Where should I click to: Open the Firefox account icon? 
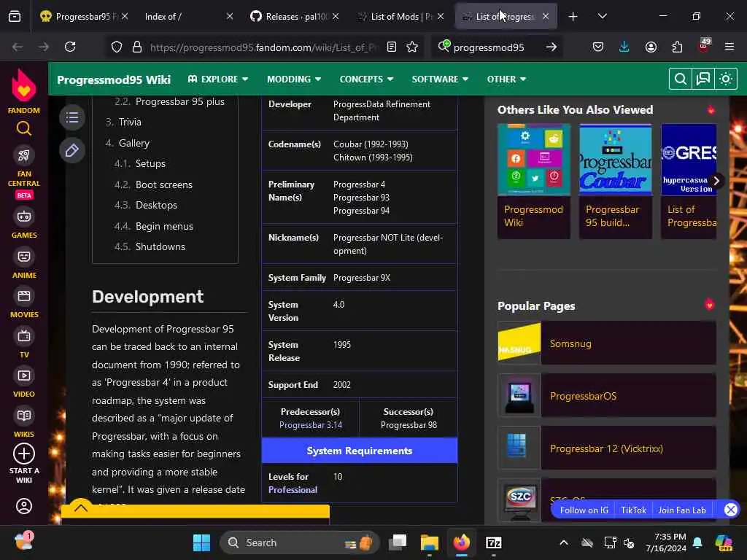click(651, 47)
